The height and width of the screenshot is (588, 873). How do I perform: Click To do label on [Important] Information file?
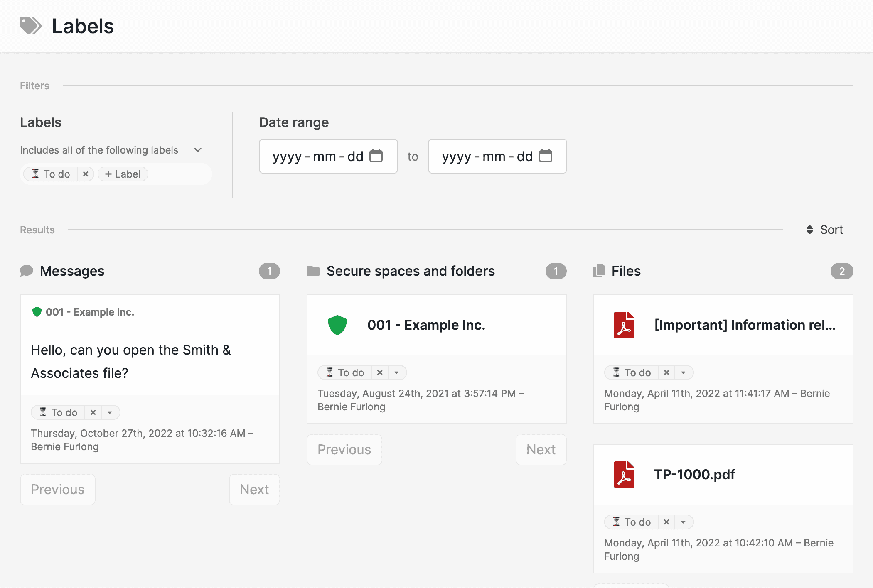click(x=632, y=372)
